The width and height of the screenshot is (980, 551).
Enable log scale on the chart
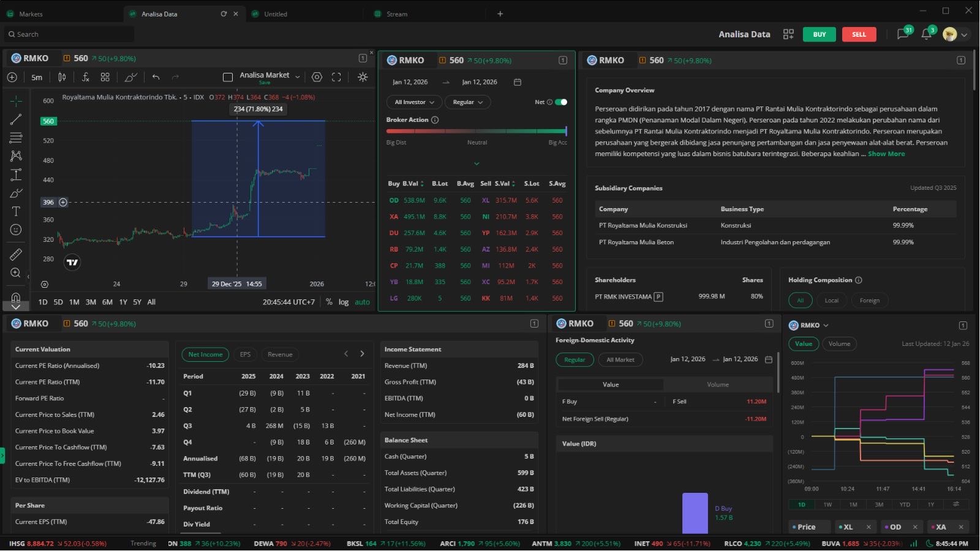point(344,302)
